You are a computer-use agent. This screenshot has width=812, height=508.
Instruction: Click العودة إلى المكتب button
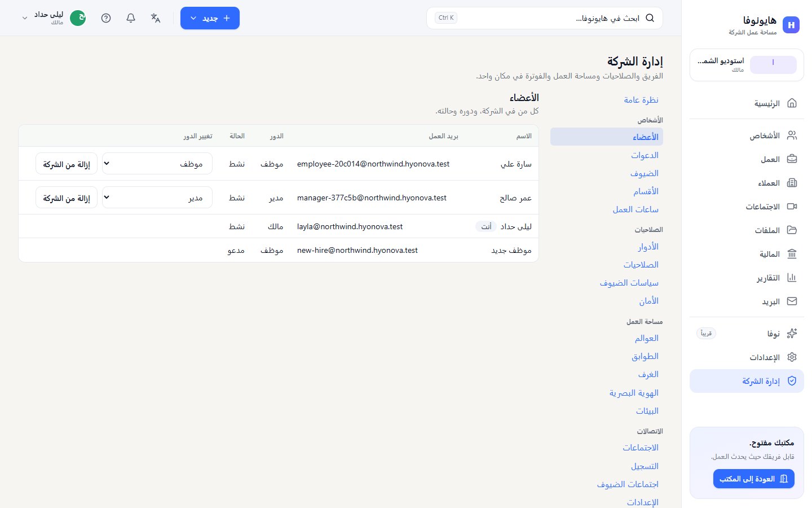tap(753, 479)
